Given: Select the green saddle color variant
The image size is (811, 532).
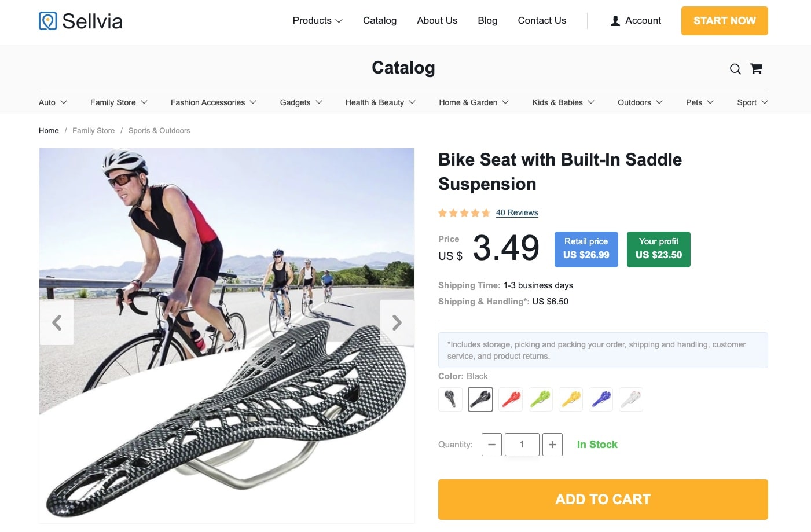Looking at the screenshot, I should tap(540, 399).
